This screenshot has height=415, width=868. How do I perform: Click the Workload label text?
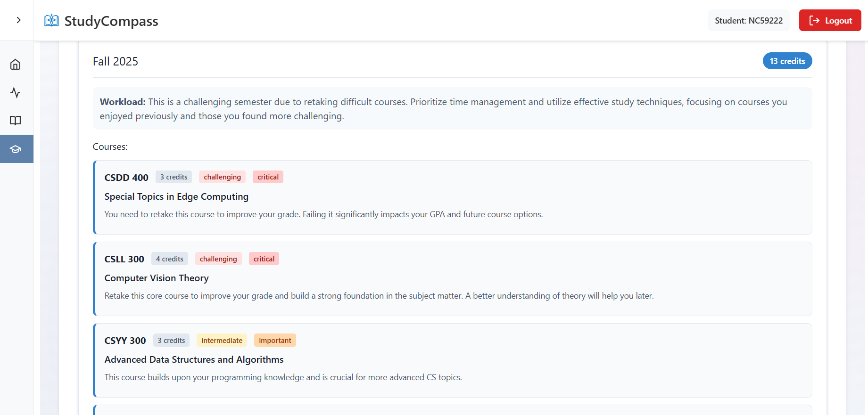[x=123, y=102]
